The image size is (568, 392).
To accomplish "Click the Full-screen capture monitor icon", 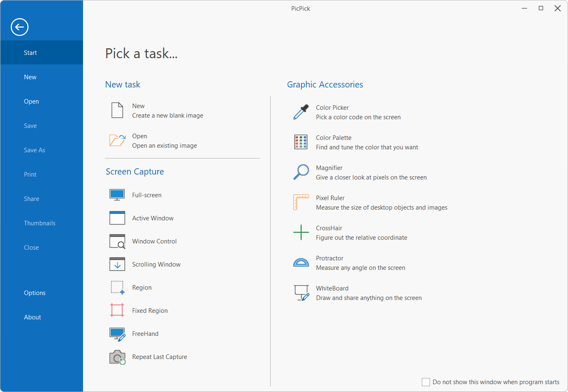I will [117, 195].
